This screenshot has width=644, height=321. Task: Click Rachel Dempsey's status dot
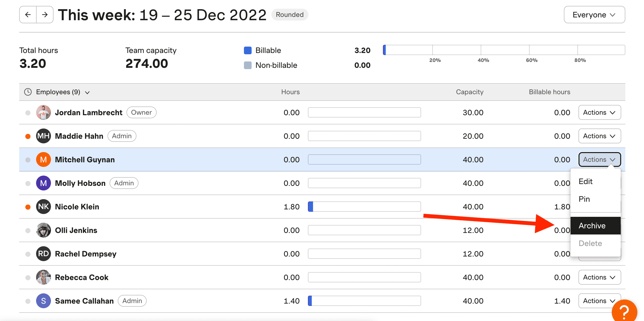pyautogui.click(x=28, y=254)
